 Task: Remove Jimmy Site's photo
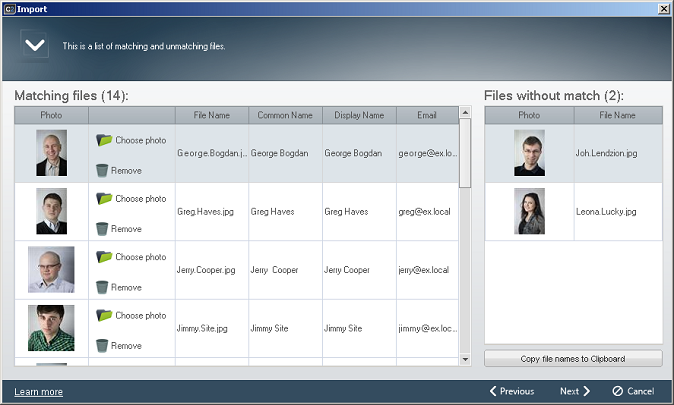point(119,345)
